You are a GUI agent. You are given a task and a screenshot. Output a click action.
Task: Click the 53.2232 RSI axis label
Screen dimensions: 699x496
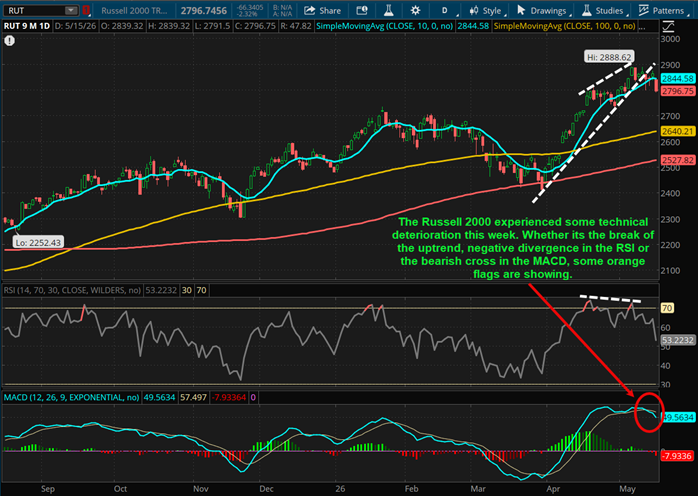[678, 340]
